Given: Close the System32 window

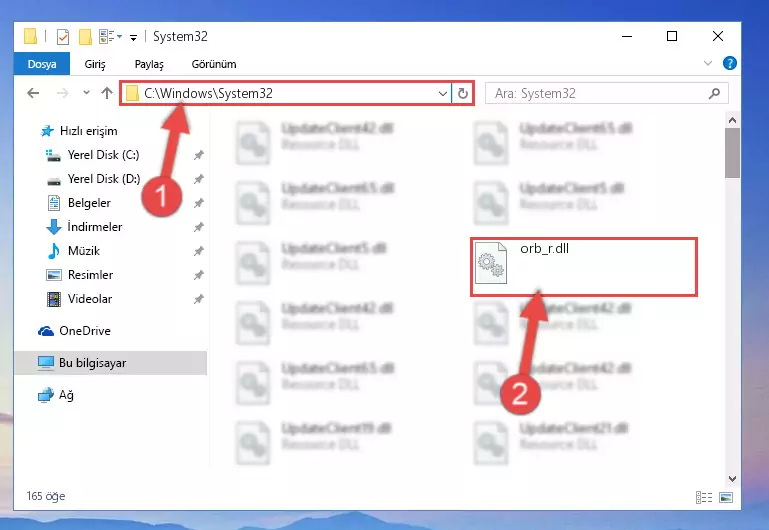Looking at the screenshot, I should (x=718, y=36).
